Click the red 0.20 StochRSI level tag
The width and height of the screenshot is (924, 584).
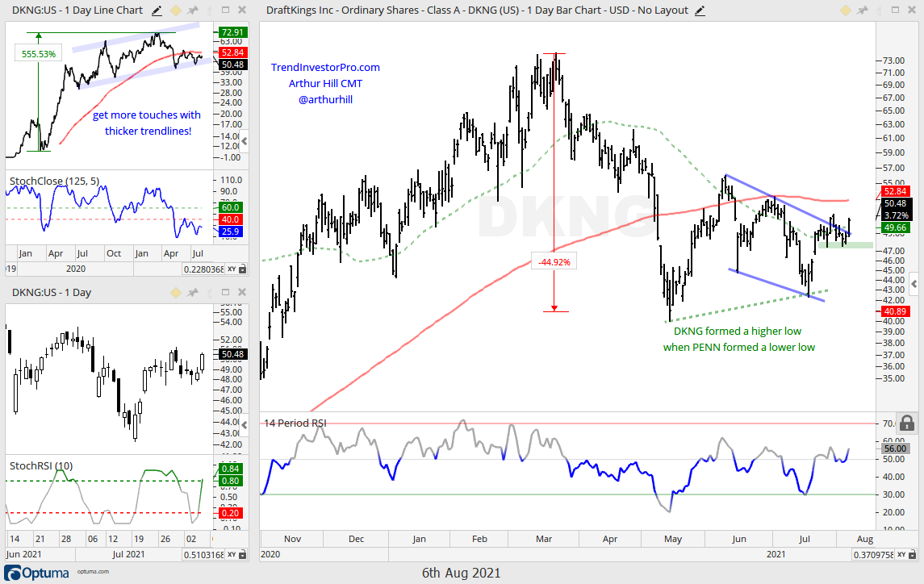point(231,513)
